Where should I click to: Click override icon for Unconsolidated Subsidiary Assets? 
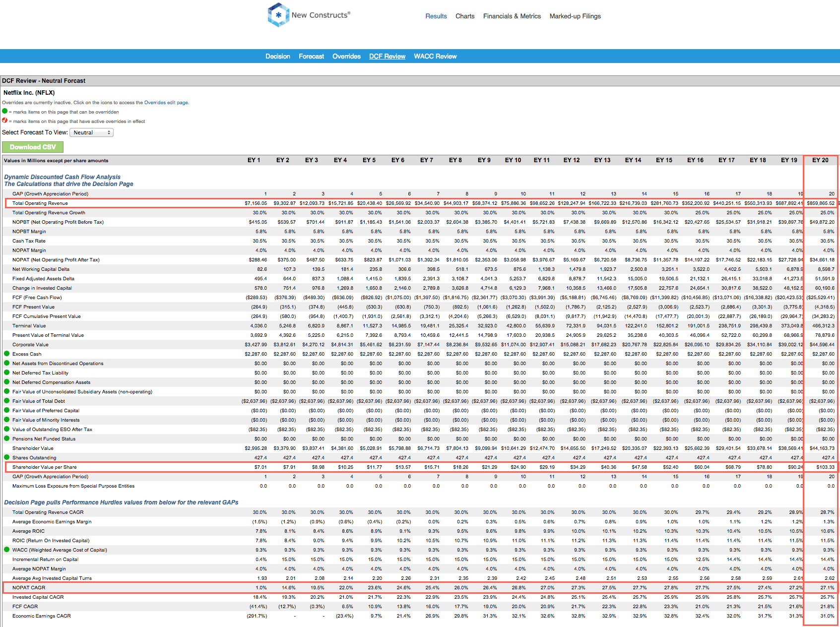tap(7, 391)
